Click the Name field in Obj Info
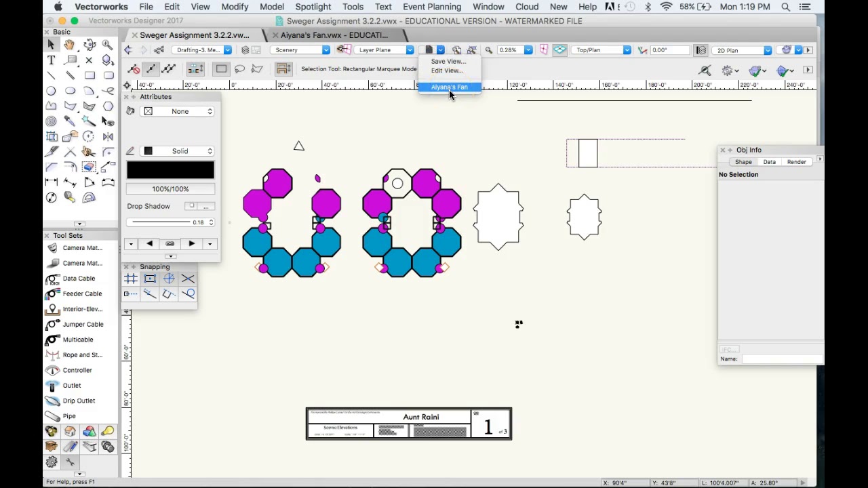This screenshot has height=488, width=868. [783, 359]
